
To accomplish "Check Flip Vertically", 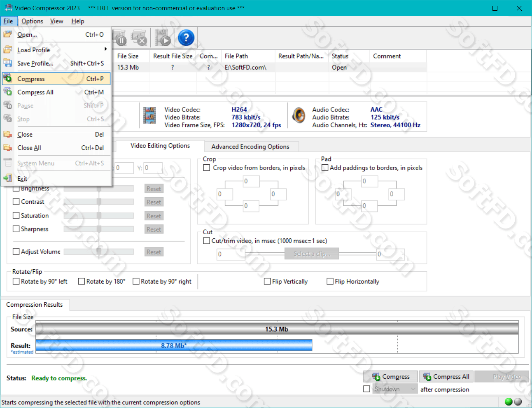I will [x=267, y=281].
